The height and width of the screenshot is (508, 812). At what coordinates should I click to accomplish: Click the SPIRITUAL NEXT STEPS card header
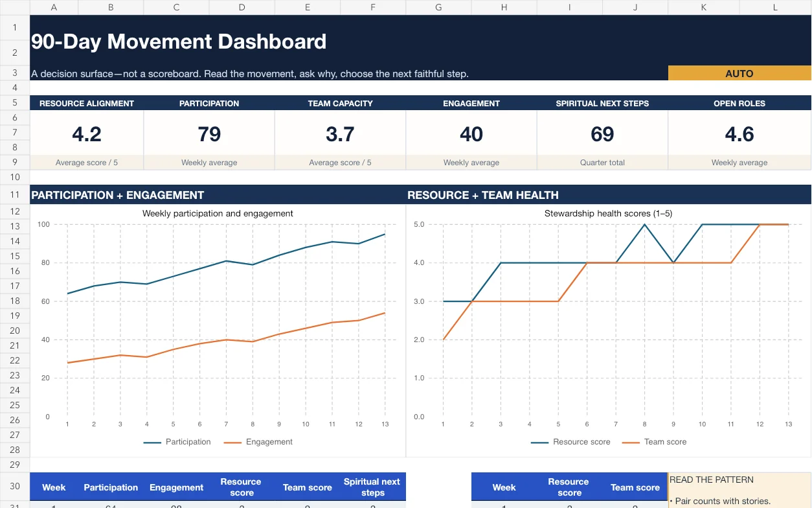click(603, 103)
